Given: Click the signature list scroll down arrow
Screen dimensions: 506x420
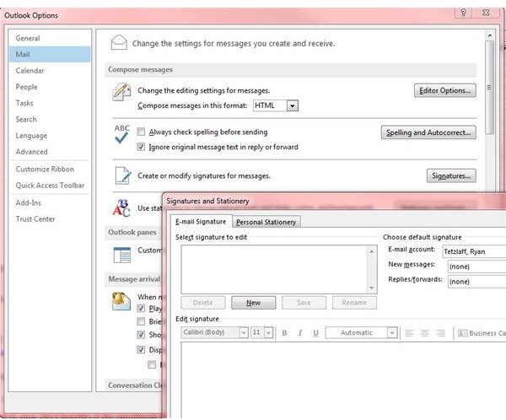Looking at the screenshot, I should tap(371, 288).
